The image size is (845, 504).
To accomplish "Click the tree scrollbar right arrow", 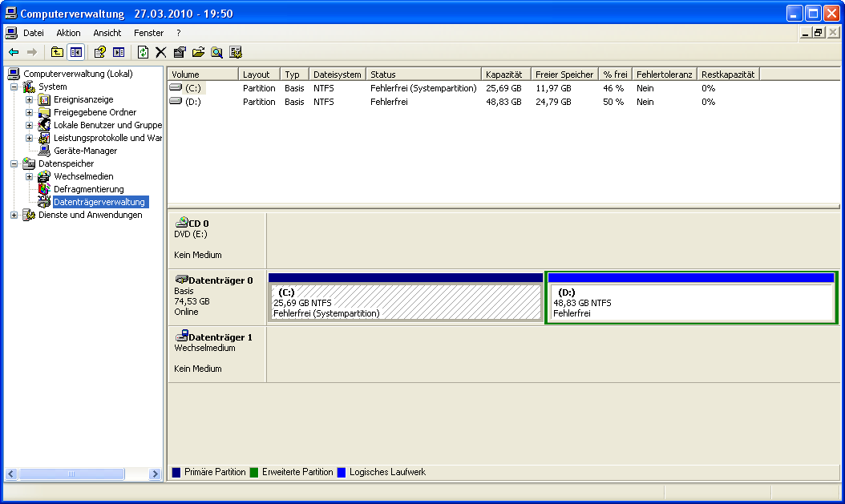I will point(155,474).
